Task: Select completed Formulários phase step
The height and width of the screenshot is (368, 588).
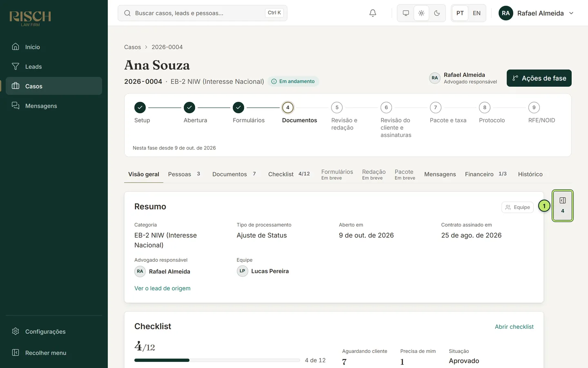Action: click(238, 108)
